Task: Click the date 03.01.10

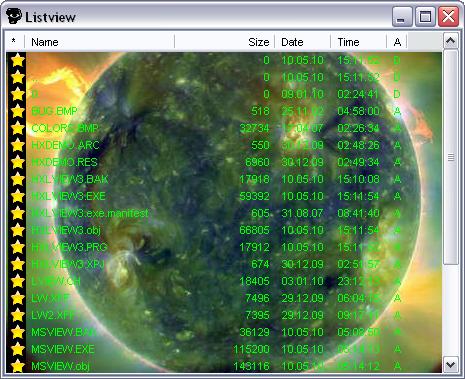Action: pyautogui.click(x=302, y=281)
